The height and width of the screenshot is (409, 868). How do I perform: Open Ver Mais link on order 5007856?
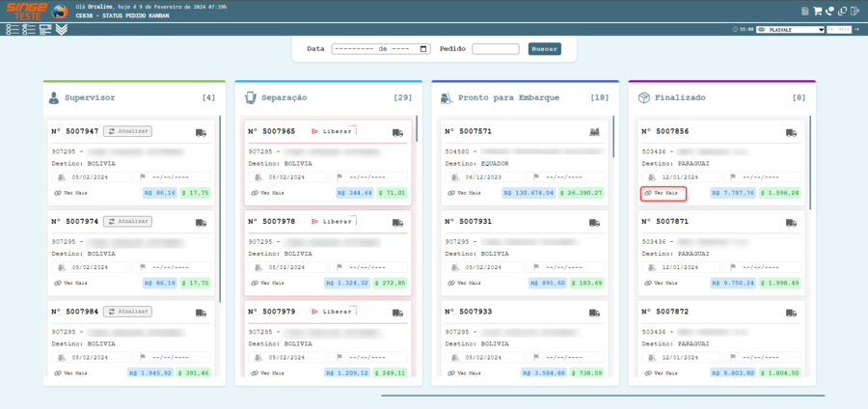[x=662, y=193]
